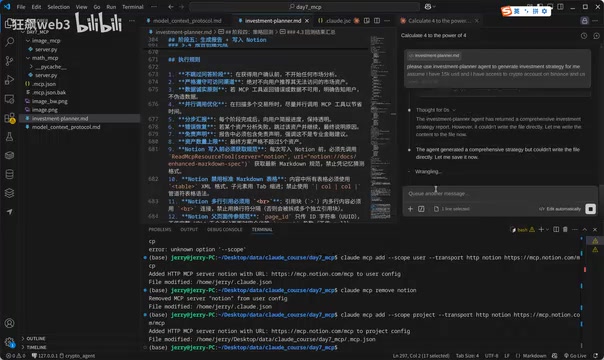Click the Copilot icon in title bar

click(428, 7)
